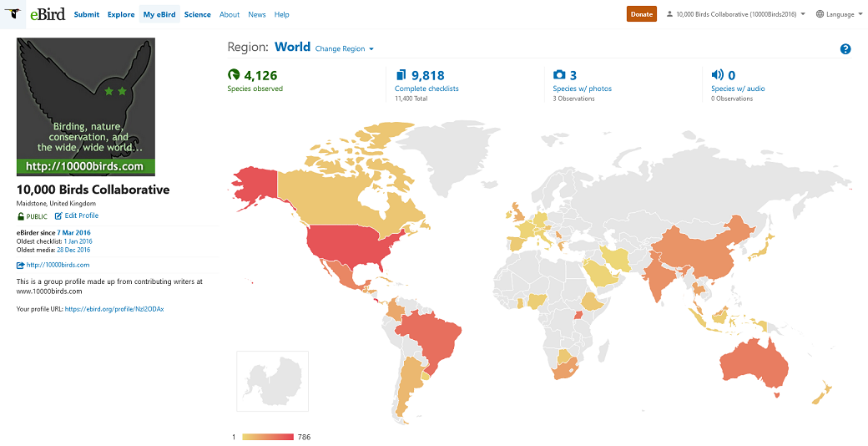
Task: Click the eBird logo bird icon
Action: [x=13, y=14]
